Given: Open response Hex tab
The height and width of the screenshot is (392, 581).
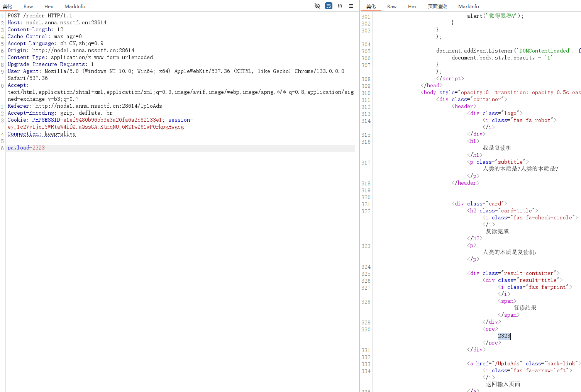Looking at the screenshot, I should (x=412, y=6).
